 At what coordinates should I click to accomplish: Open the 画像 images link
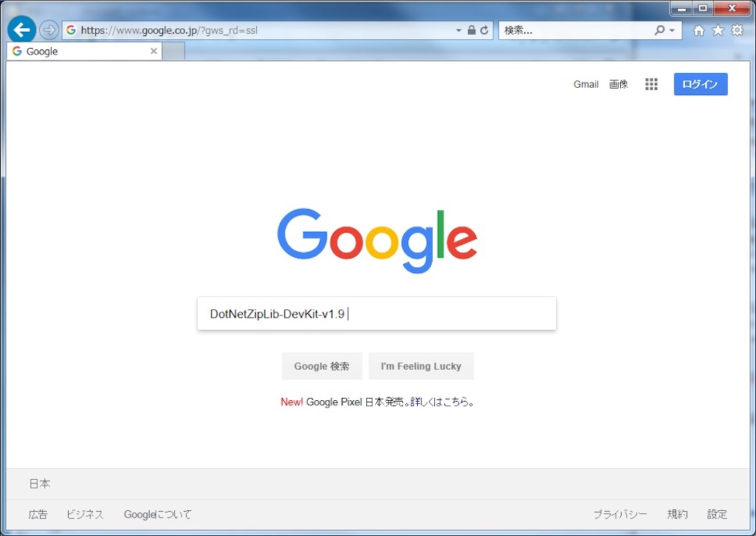(x=618, y=84)
